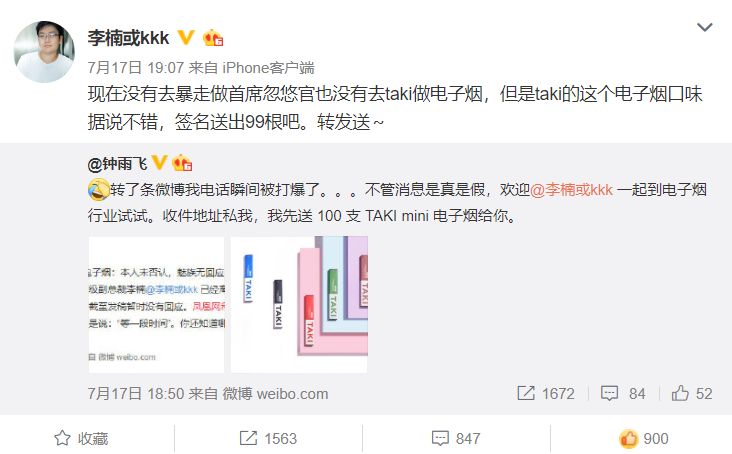Click the orange V verification badge beside 李楠或kkk
The image size is (732, 454).
click(186, 37)
